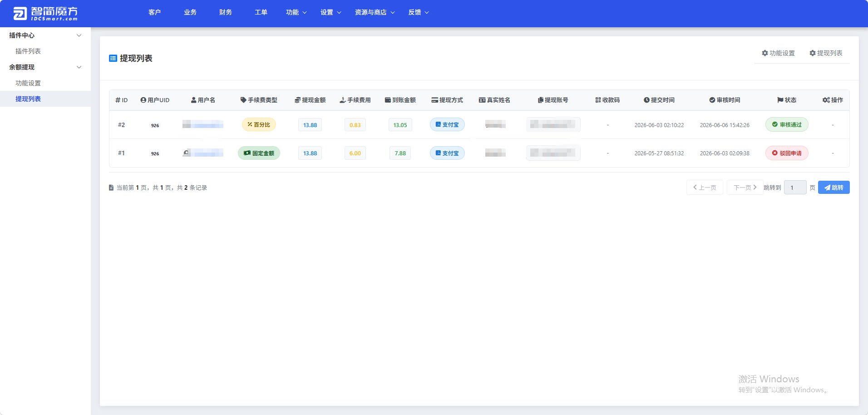868x415 pixels.
Task: Open the 业务 menu
Action: pyautogui.click(x=190, y=12)
